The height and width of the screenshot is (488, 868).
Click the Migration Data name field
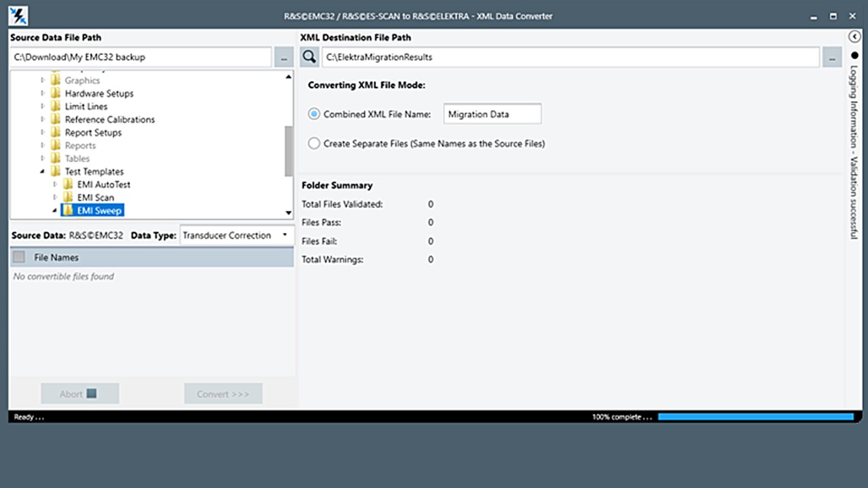492,114
